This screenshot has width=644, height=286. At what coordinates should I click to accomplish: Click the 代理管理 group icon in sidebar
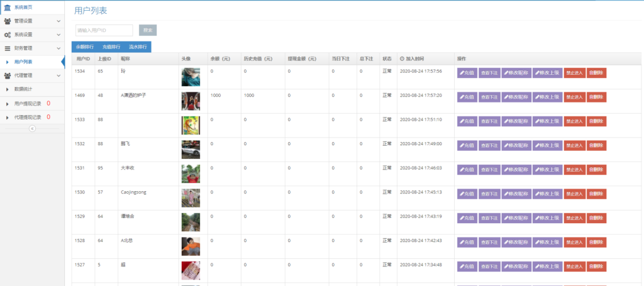(7, 75)
